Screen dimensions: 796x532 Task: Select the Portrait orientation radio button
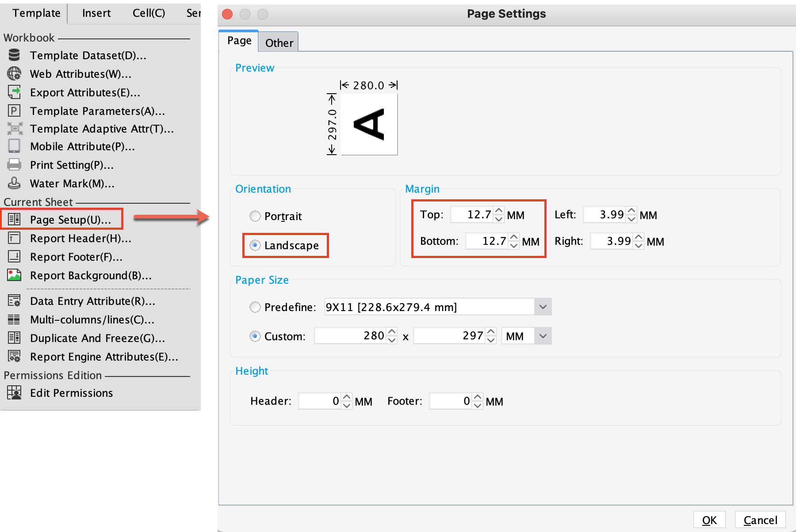pos(255,216)
